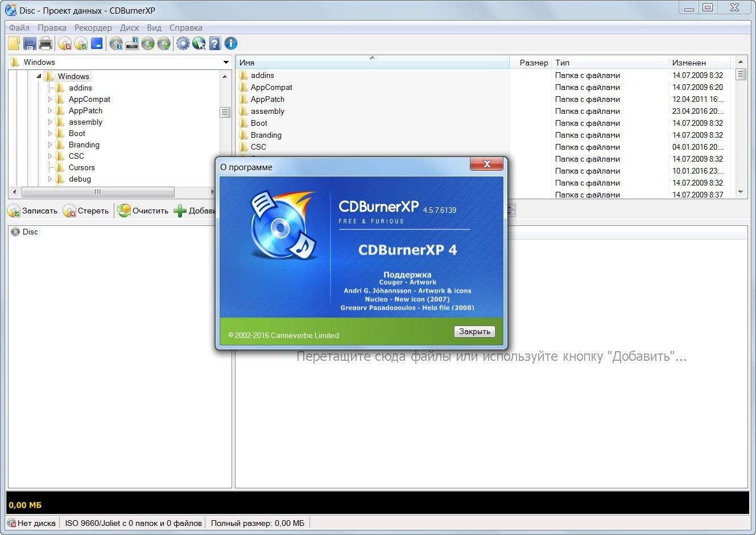Image resolution: width=756 pixels, height=535 pixels.
Task: Expand the Branding tree node
Action: (x=50, y=145)
